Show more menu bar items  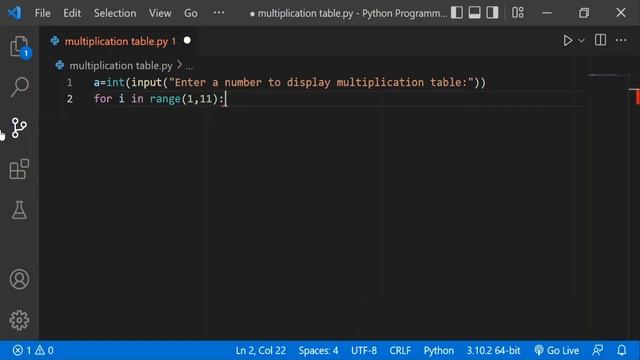(x=219, y=13)
